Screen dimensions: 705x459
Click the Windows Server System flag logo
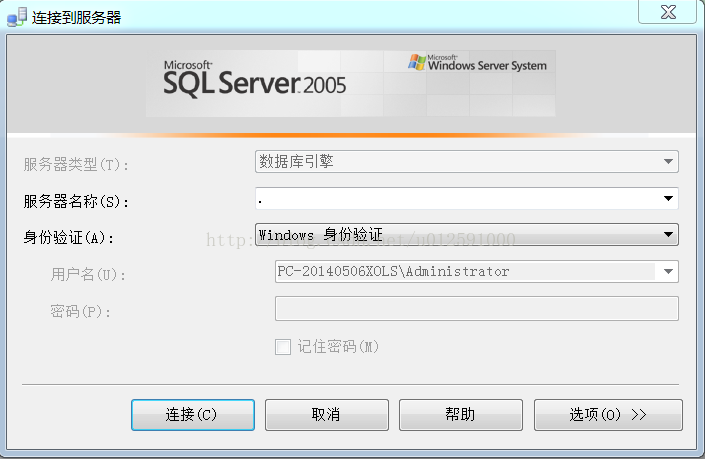coord(417,62)
